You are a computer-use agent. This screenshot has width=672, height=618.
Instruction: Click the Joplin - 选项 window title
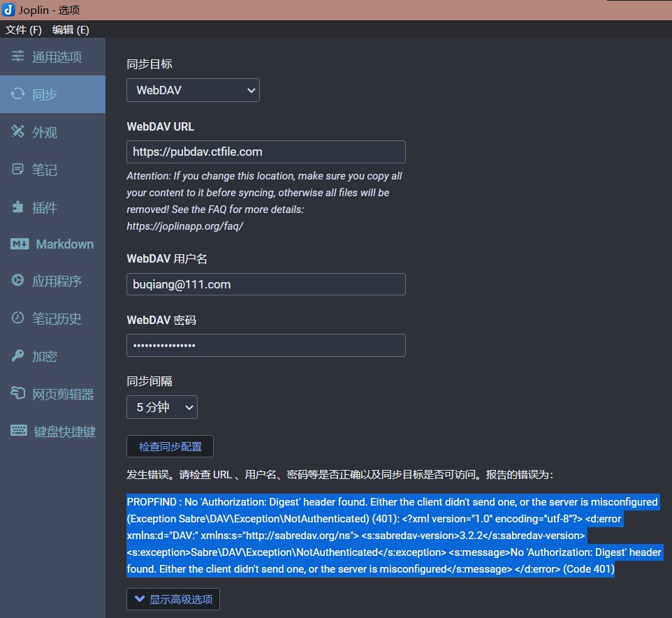pos(49,10)
